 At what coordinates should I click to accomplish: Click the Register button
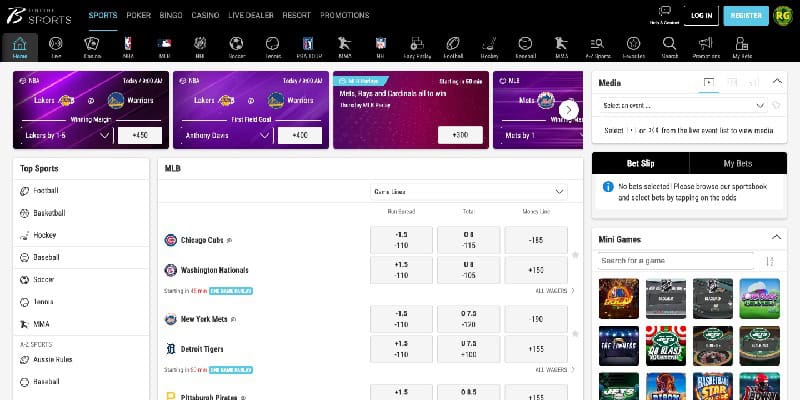tap(746, 16)
